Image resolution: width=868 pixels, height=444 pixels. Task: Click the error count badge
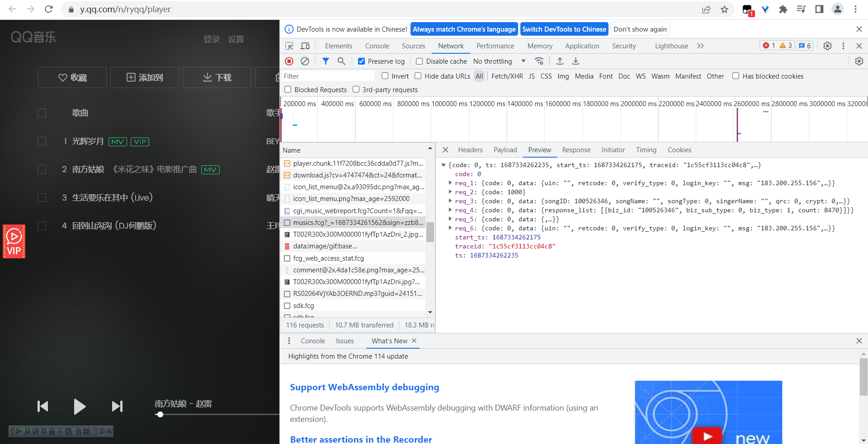click(769, 46)
